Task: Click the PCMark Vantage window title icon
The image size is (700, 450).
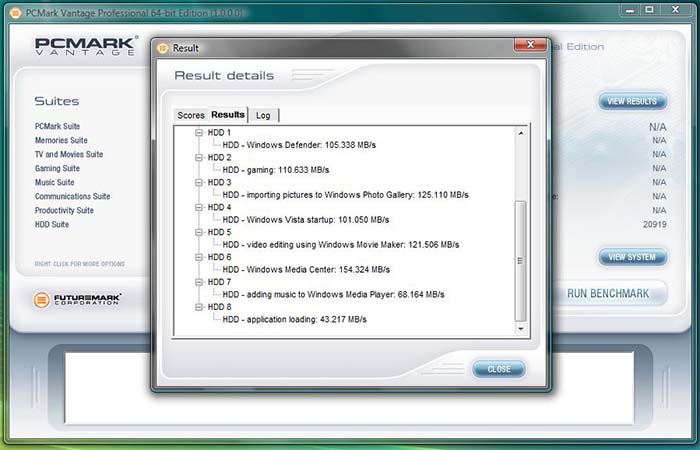Action: pos(16,13)
